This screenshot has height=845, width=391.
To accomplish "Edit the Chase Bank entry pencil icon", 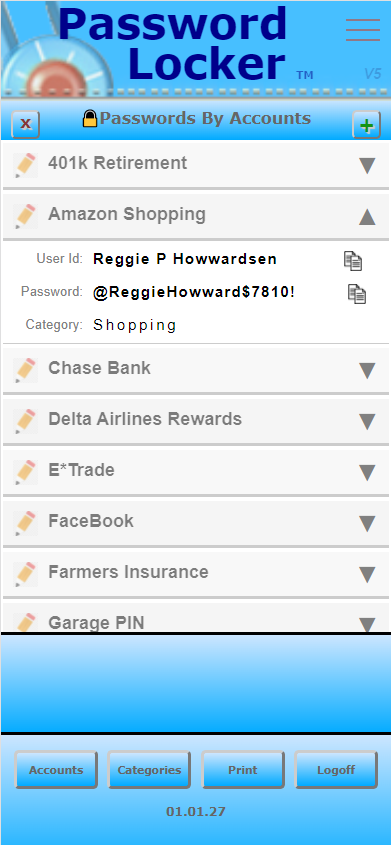I will coord(25,370).
